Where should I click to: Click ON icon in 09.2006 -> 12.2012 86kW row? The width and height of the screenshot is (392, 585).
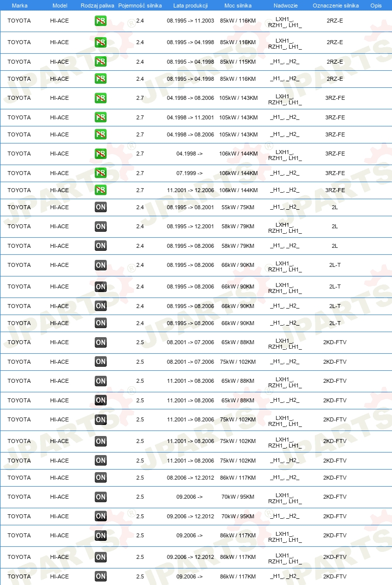point(101,557)
